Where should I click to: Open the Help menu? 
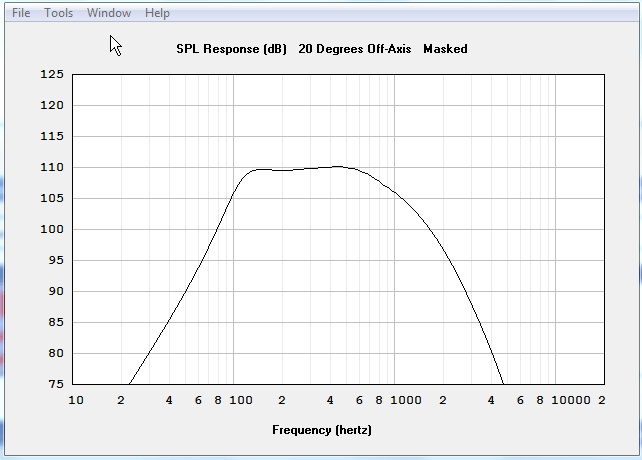[157, 13]
